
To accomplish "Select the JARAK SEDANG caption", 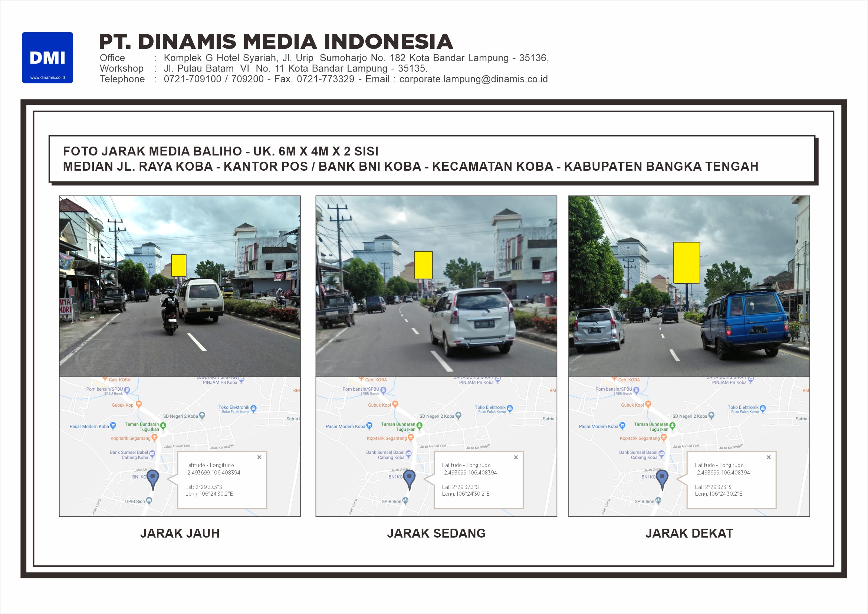I will (436, 533).
